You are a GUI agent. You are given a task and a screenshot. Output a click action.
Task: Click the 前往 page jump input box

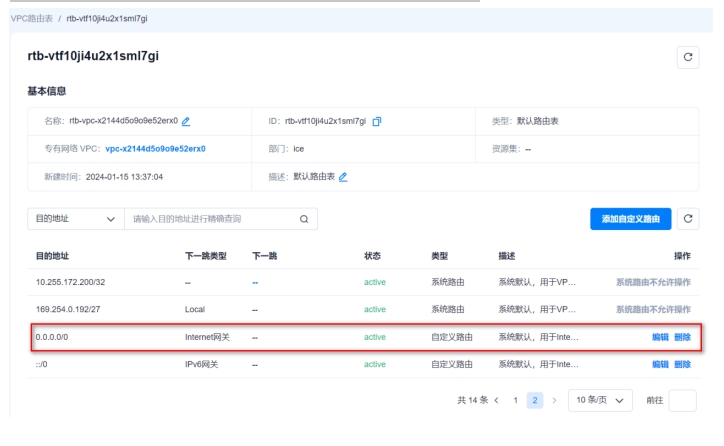[x=682, y=400]
